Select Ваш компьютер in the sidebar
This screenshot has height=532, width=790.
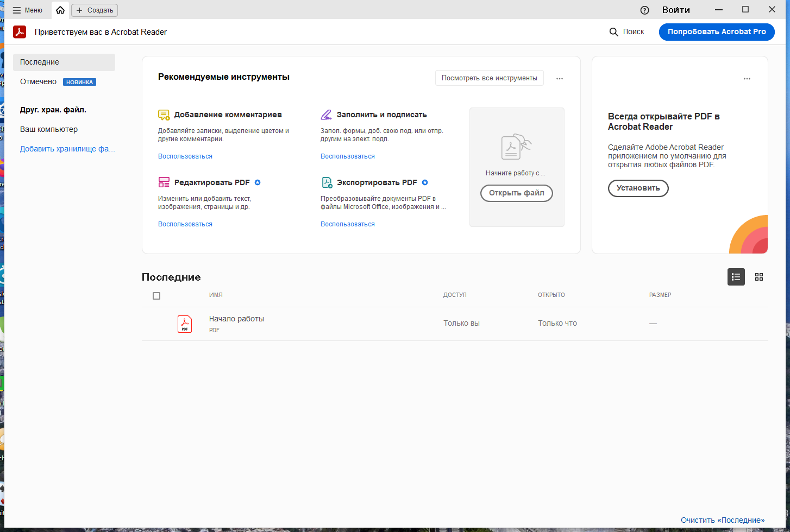tap(49, 129)
